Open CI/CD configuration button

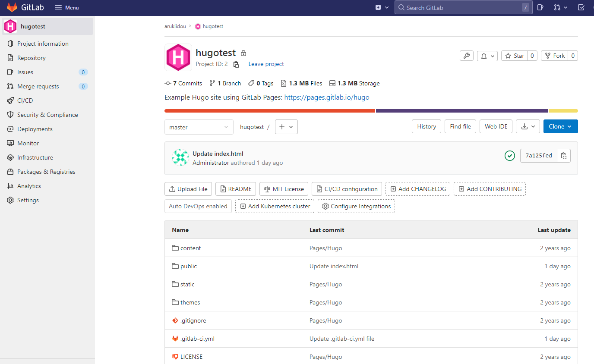point(347,189)
